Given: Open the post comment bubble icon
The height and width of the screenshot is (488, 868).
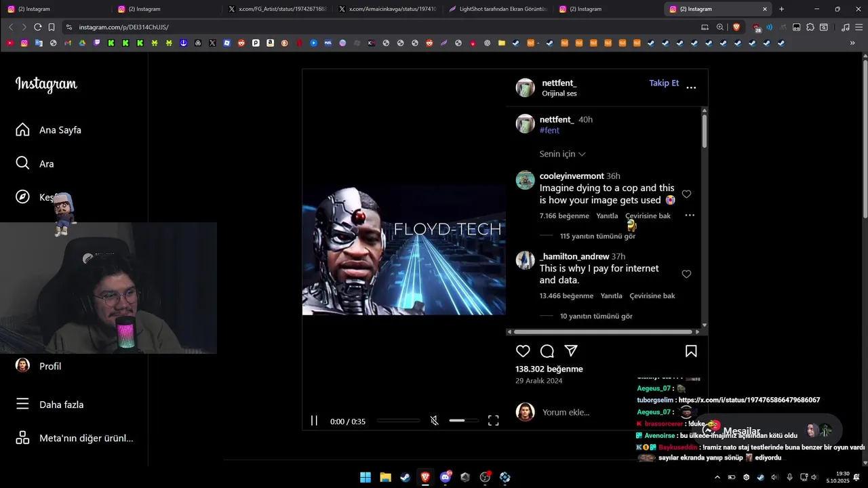Looking at the screenshot, I should coord(547,351).
